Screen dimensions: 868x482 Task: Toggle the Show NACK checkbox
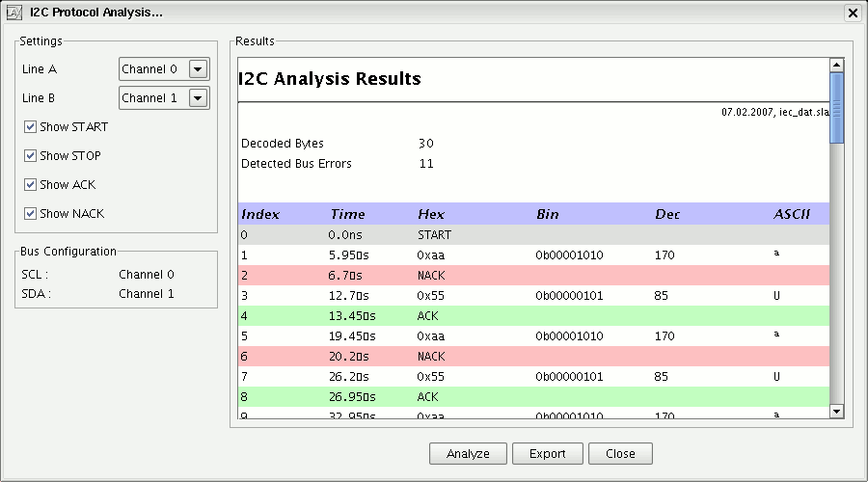[x=31, y=214]
